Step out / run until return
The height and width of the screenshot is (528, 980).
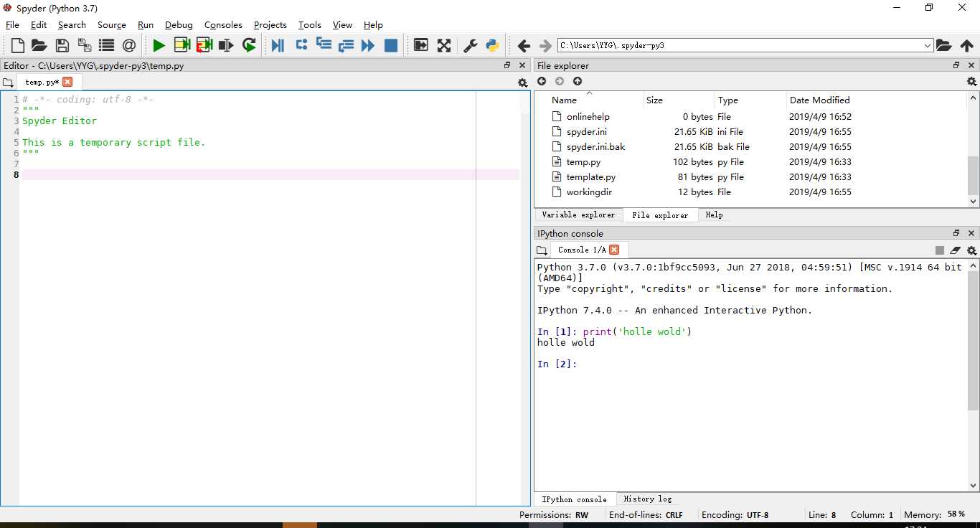346,45
